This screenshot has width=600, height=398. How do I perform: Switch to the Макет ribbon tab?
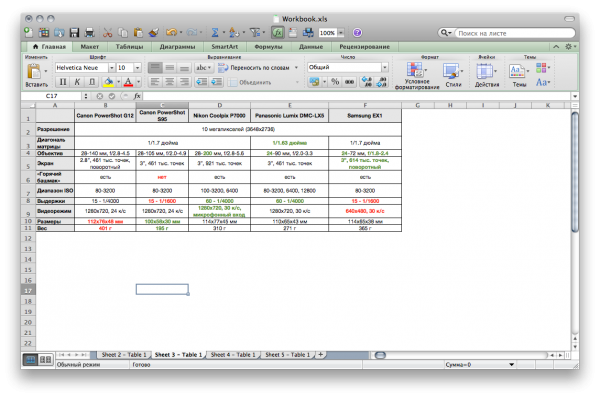tap(90, 47)
